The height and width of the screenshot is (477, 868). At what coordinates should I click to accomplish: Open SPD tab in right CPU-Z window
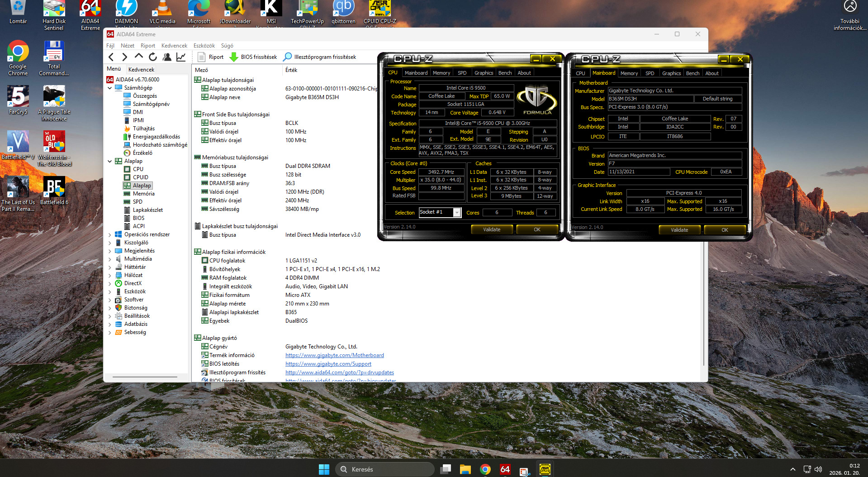point(650,73)
